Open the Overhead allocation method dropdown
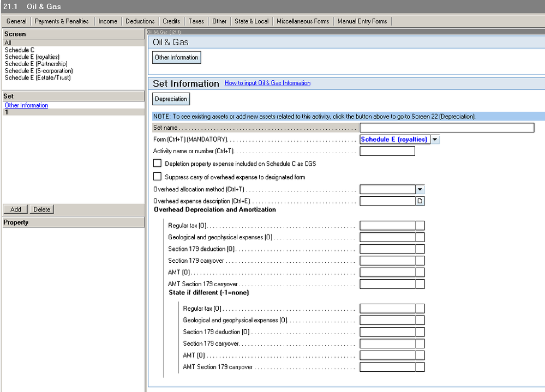This screenshot has height=392, width=545. (x=420, y=189)
